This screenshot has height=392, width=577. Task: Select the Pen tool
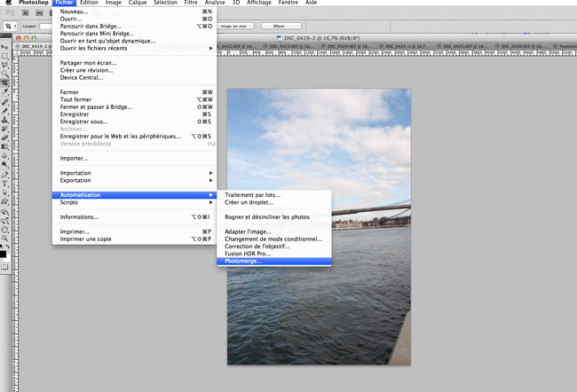(4, 175)
